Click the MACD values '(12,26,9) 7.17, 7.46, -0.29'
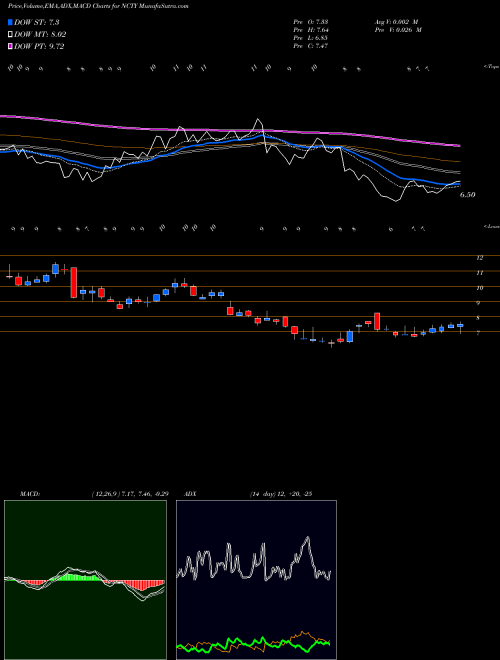Viewport: 500px width, 660px height. (x=129, y=494)
